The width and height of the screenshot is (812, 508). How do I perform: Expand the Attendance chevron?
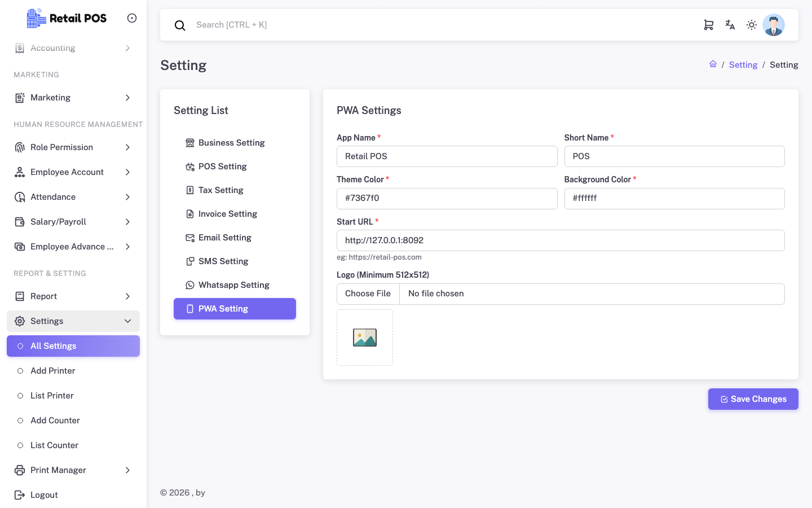pos(128,197)
